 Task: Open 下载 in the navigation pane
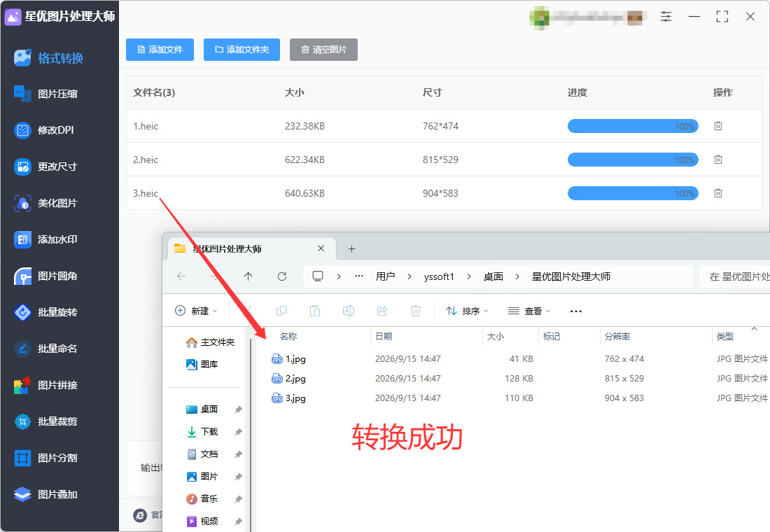pos(202,432)
